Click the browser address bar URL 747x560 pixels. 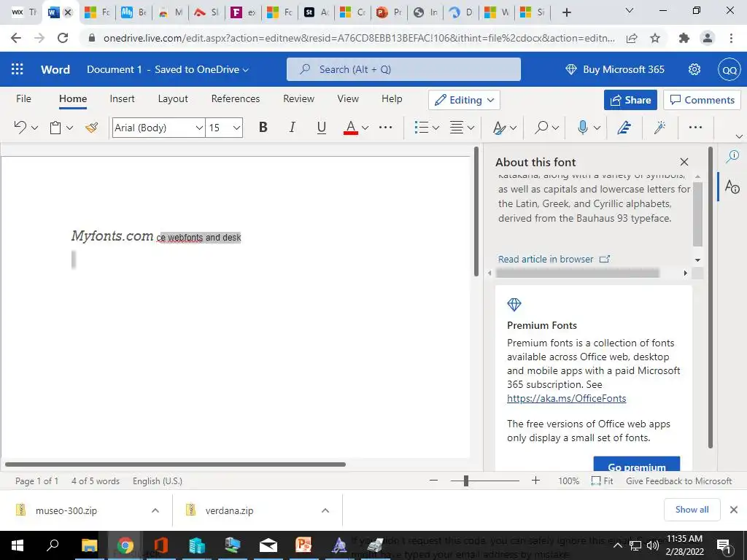click(359, 38)
